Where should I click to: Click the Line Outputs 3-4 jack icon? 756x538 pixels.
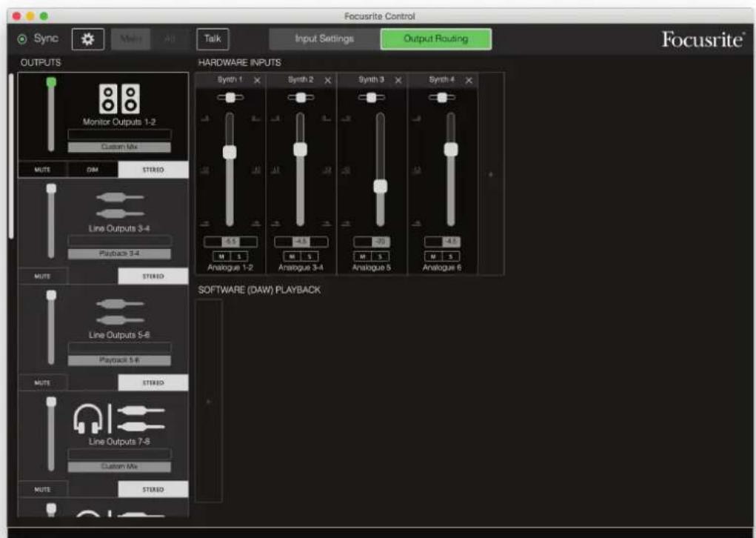[119, 205]
